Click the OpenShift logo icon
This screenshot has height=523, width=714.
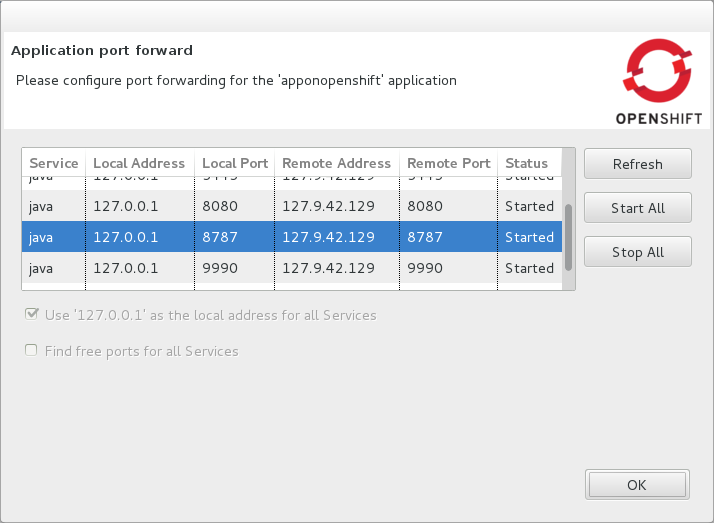[x=657, y=71]
